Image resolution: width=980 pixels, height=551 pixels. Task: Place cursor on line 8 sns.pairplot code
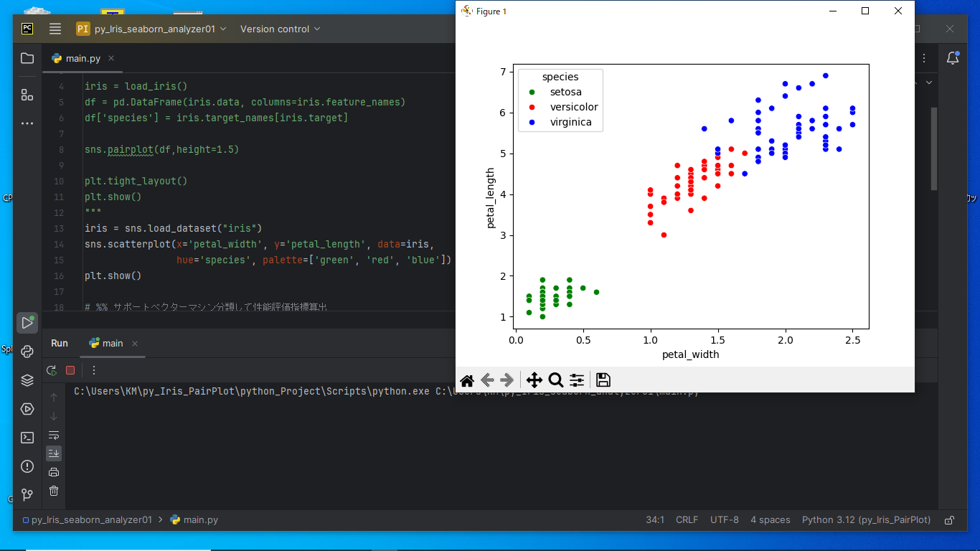(x=161, y=149)
